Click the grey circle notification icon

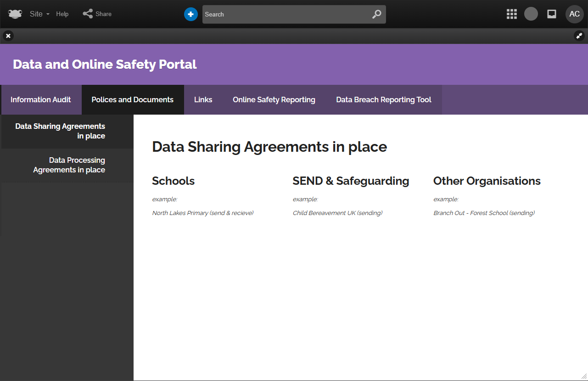(531, 14)
